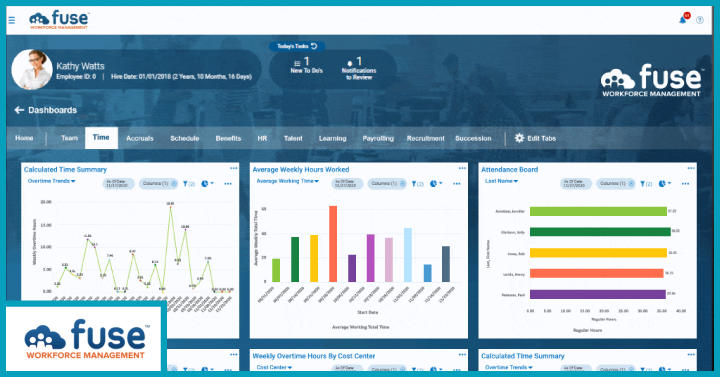The height and width of the screenshot is (377, 720).
Task: Go back to Dashboards
Action: click(x=45, y=110)
